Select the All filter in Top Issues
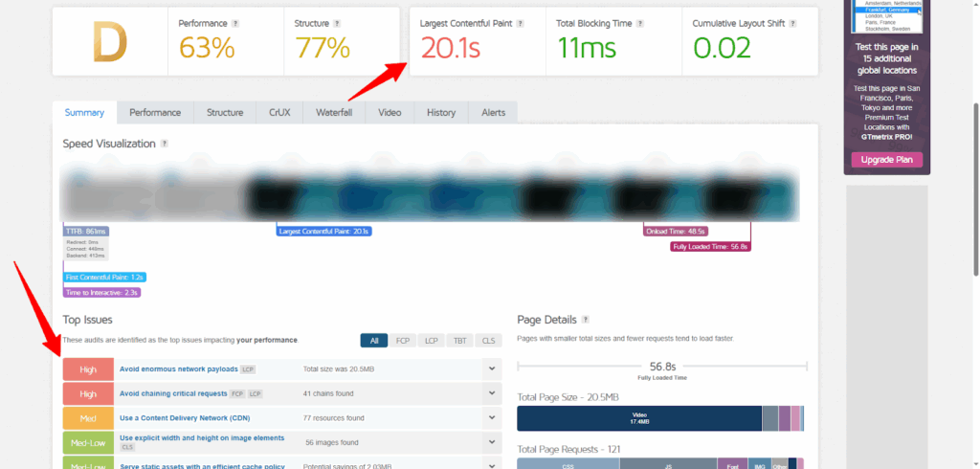The image size is (980, 469). coord(374,341)
